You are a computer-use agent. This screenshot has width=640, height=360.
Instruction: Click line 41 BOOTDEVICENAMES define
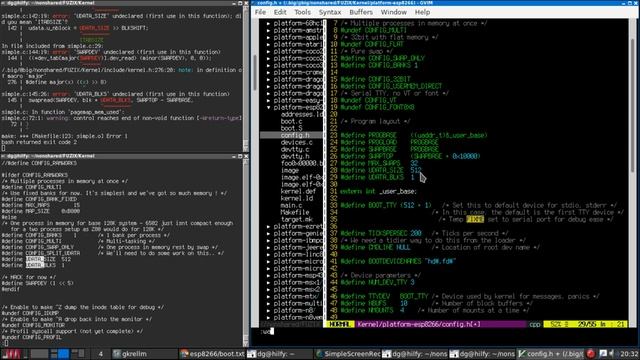tap(398, 261)
